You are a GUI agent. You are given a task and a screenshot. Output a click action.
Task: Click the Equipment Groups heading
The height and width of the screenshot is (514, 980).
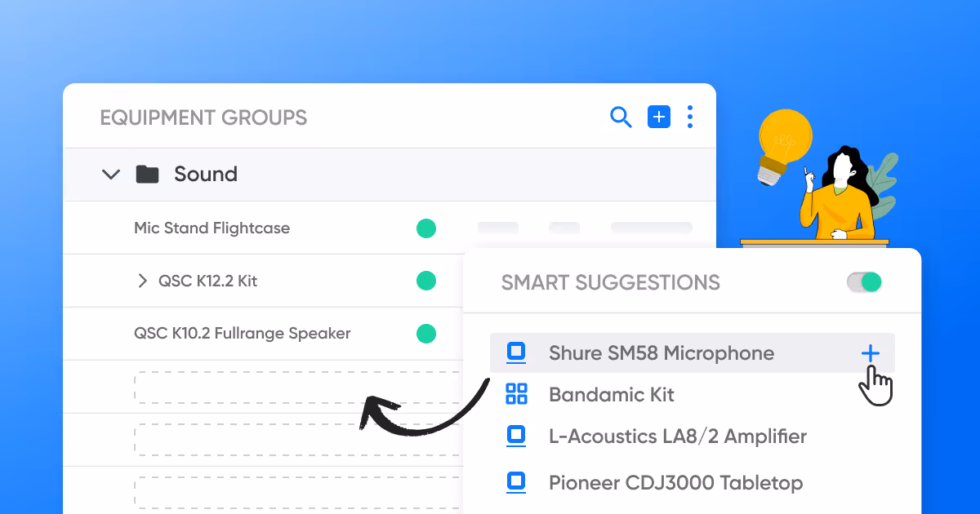(x=203, y=117)
